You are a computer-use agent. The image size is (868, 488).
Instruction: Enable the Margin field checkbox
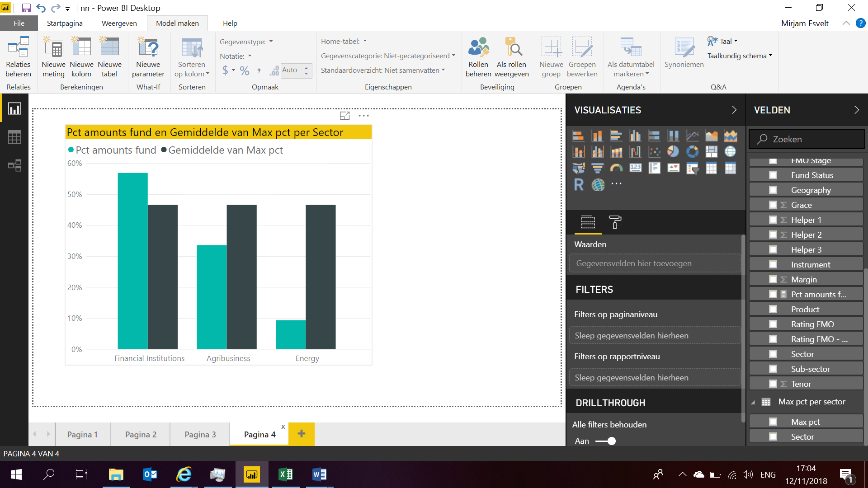point(773,279)
